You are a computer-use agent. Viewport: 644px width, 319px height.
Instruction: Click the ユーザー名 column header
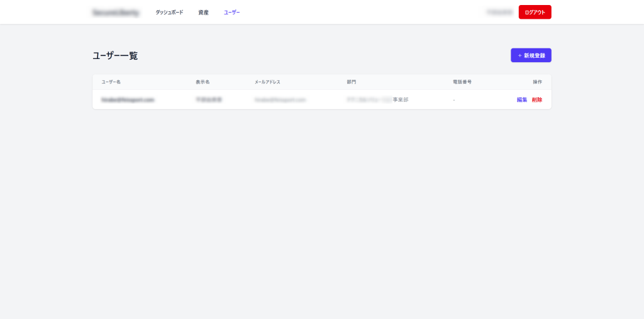click(111, 82)
